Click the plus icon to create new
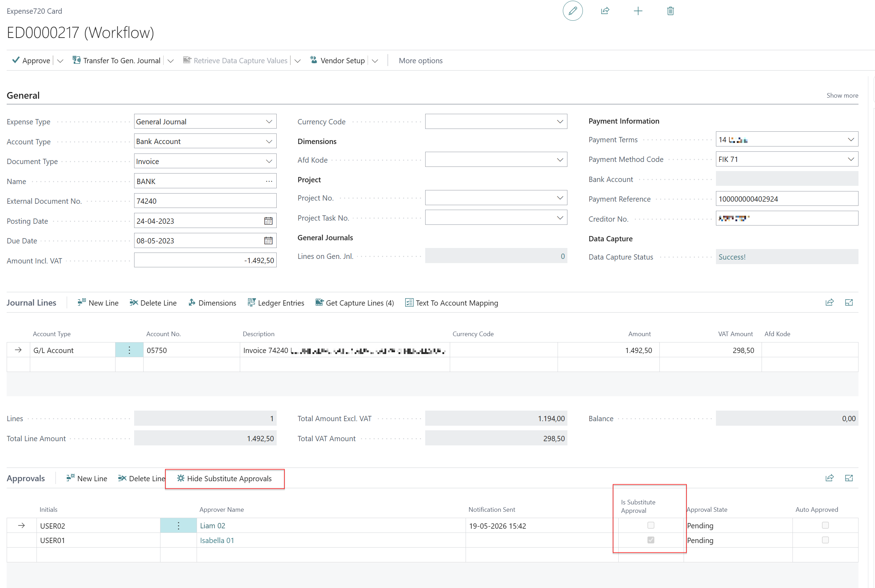 coord(638,11)
